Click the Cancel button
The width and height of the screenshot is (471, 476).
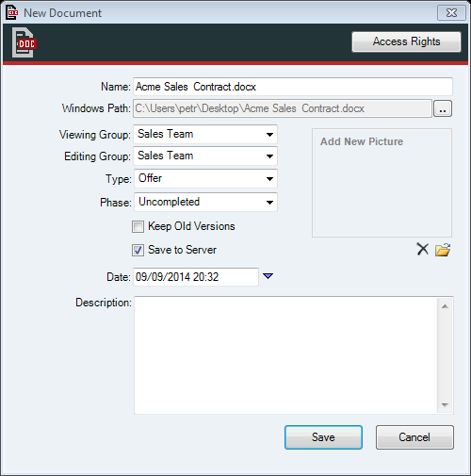pos(414,437)
